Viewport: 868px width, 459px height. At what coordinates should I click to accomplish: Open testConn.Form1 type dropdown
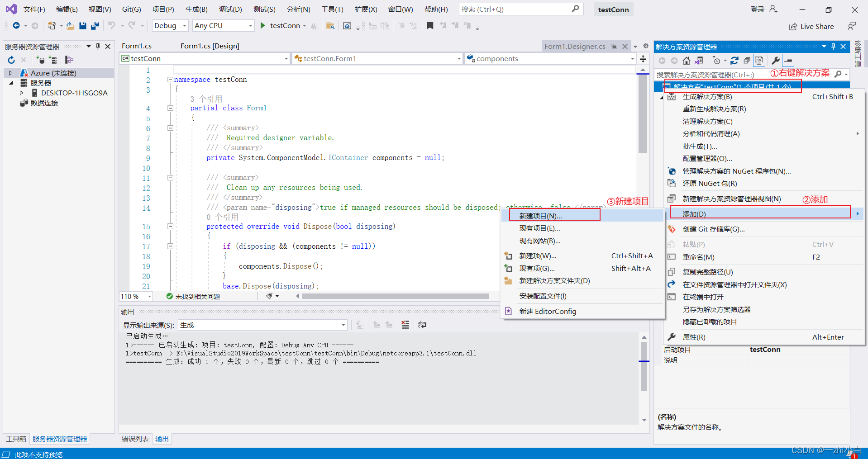coord(377,59)
